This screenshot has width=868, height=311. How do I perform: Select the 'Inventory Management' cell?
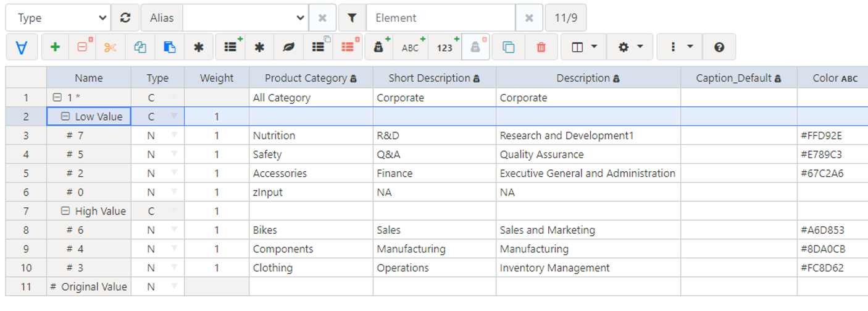(588, 268)
